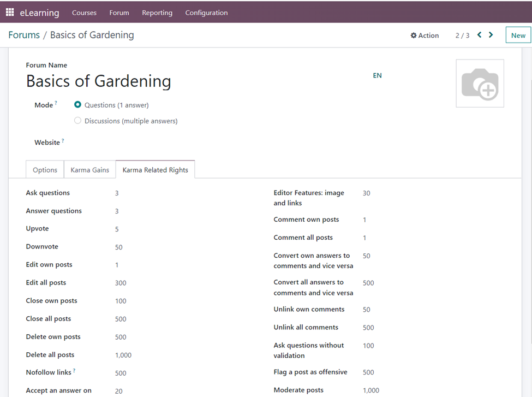Click the camera image upload placeholder
Screen dimensions: 532x397
(480, 84)
